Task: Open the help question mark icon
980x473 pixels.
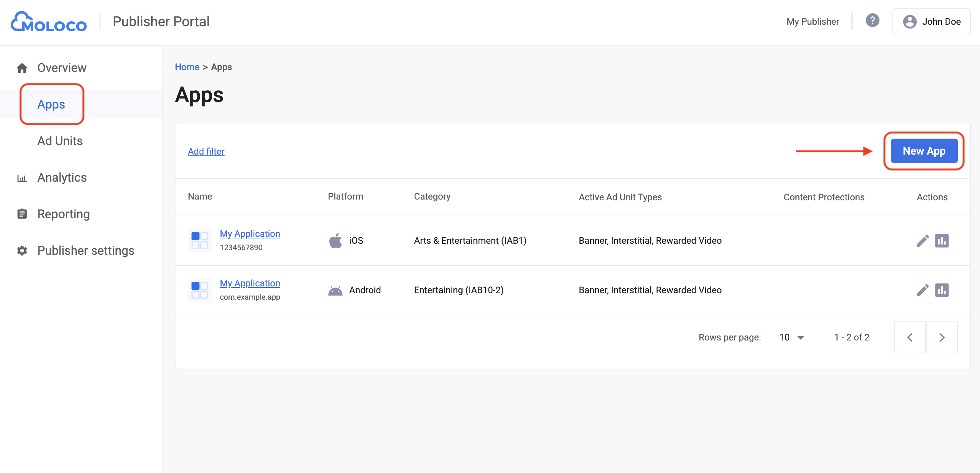Action: 872,21
